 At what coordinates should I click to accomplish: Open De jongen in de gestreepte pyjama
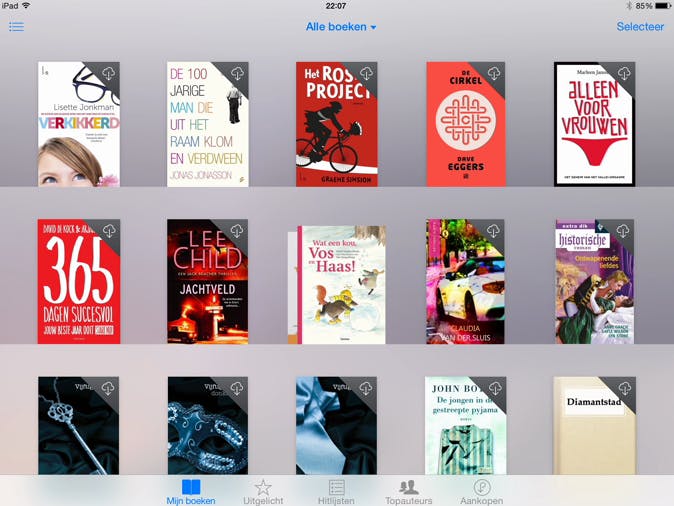[x=466, y=426]
